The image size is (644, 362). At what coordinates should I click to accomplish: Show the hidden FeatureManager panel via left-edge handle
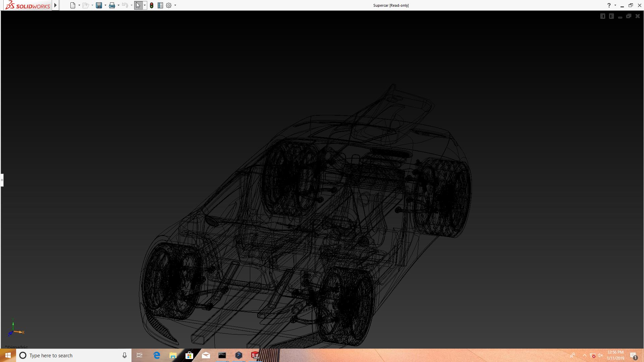pos(2,180)
